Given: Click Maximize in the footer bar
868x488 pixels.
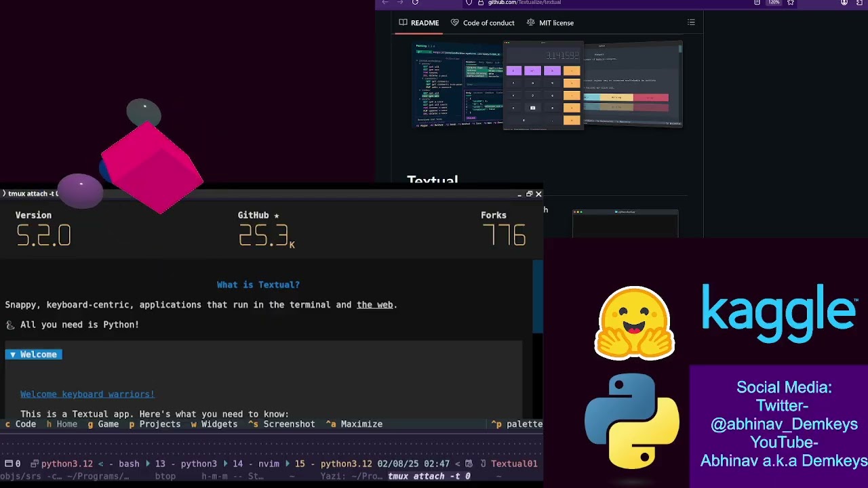Looking at the screenshot, I should click(354, 424).
